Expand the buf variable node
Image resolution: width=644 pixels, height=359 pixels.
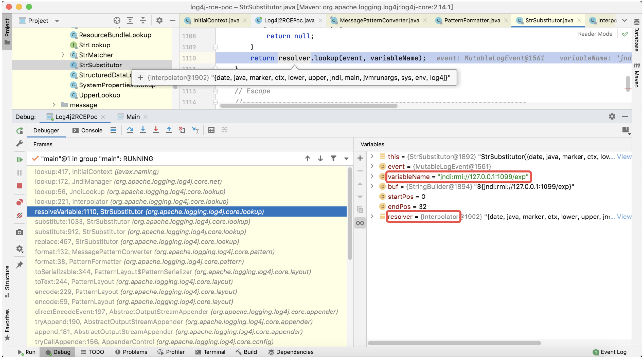coord(372,186)
